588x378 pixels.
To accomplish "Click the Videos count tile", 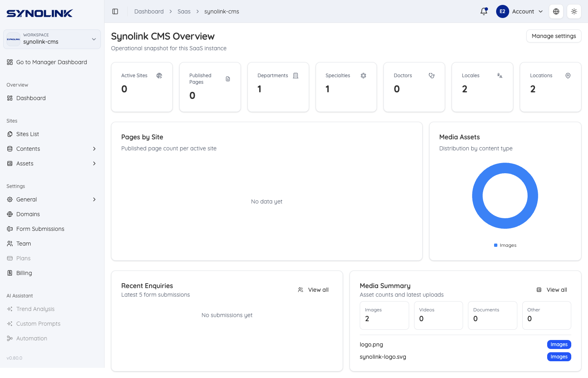I will (439, 315).
